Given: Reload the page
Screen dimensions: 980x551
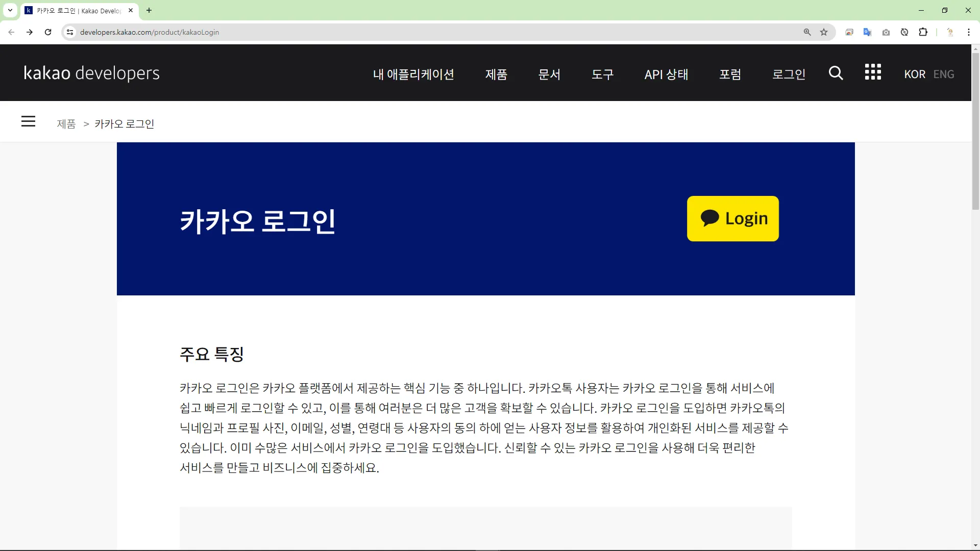Looking at the screenshot, I should [48, 32].
